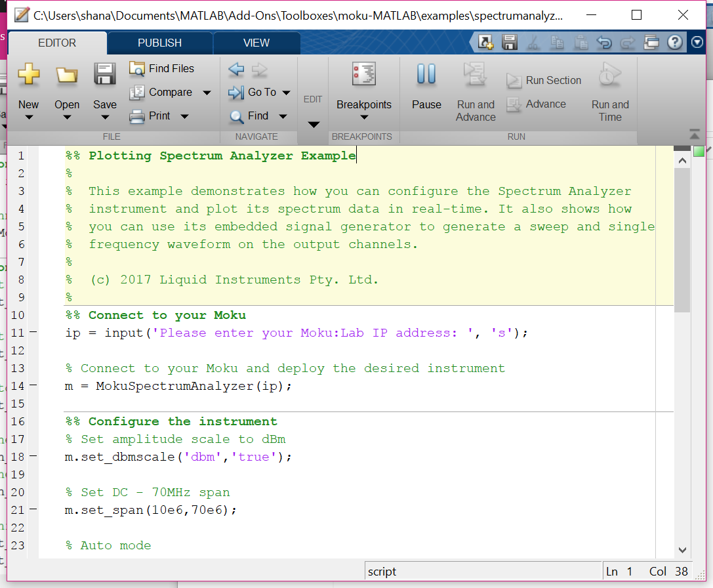The width and height of the screenshot is (713, 588).
Task: Click the 'script' status bar field
Action: coord(483,571)
